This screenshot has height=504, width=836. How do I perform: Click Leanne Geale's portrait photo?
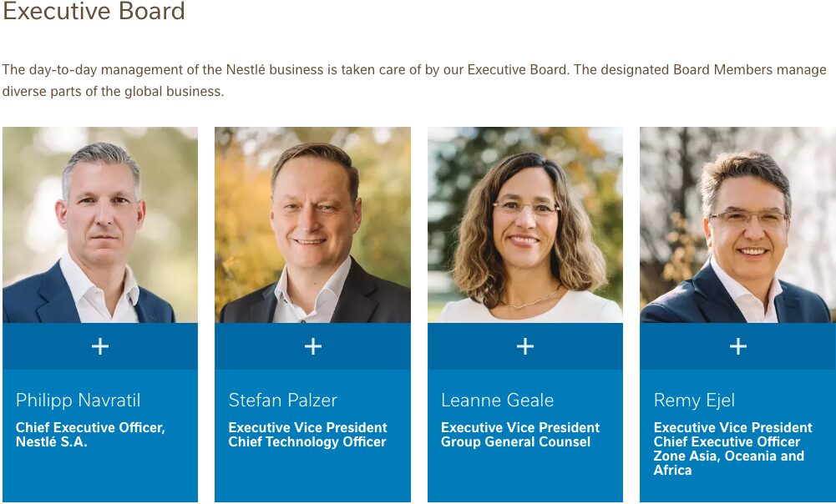pos(525,224)
